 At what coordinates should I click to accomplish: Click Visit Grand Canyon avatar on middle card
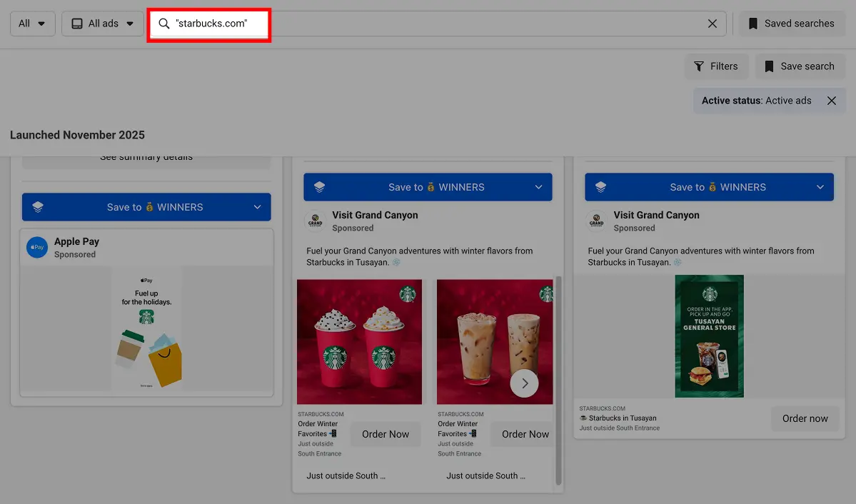pyautogui.click(x=315, y=221)
